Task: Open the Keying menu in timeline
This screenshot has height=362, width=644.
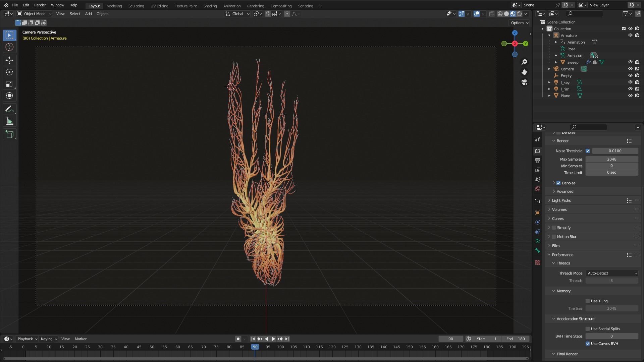Action: pyautogui.click(x=49, y=339)
